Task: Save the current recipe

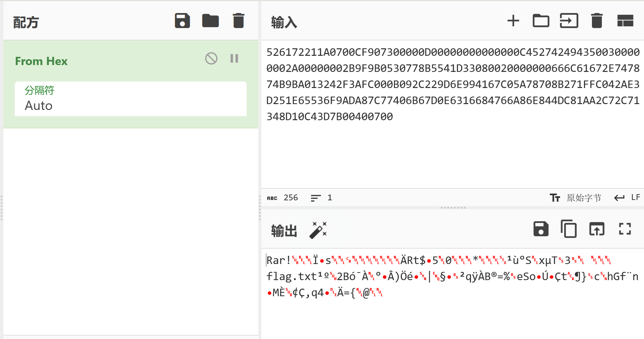Action: [x=182, y=21]
